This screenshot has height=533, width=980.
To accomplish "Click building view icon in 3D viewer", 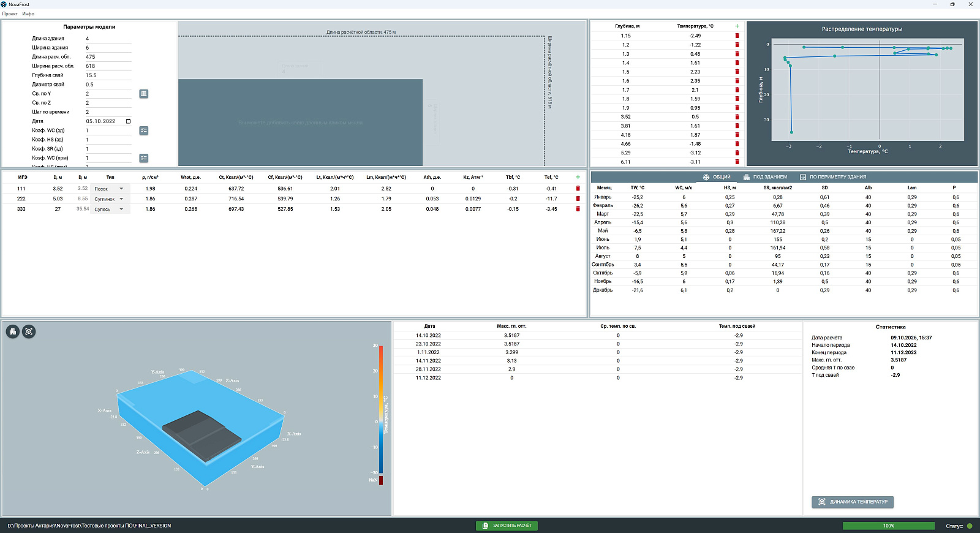I will pyautogui.click(x=13, y=331).
